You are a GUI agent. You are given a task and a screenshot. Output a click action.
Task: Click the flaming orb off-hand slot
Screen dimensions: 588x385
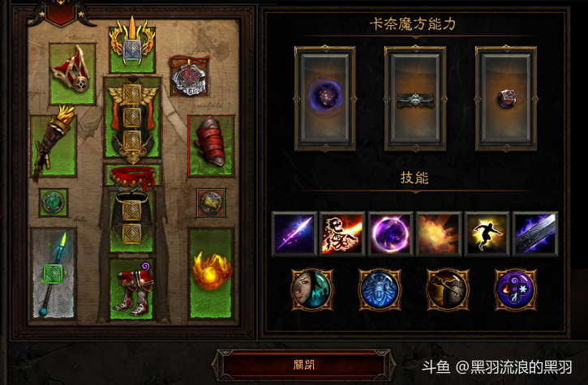coord(211,274)
